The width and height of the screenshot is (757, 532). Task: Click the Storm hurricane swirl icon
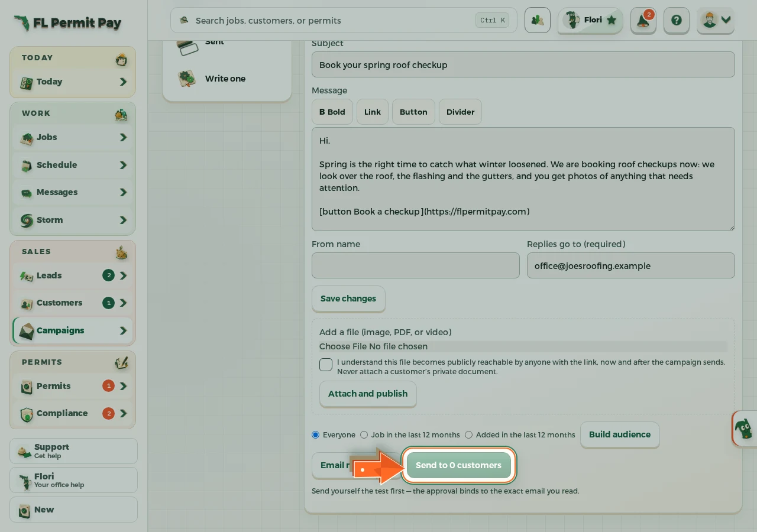(x=27, y=221)
